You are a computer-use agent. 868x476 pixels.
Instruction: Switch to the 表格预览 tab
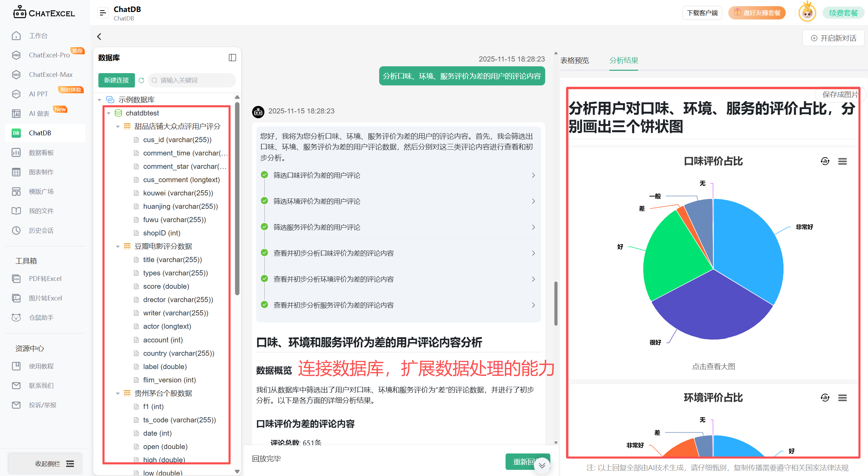(x=575, y=60)
